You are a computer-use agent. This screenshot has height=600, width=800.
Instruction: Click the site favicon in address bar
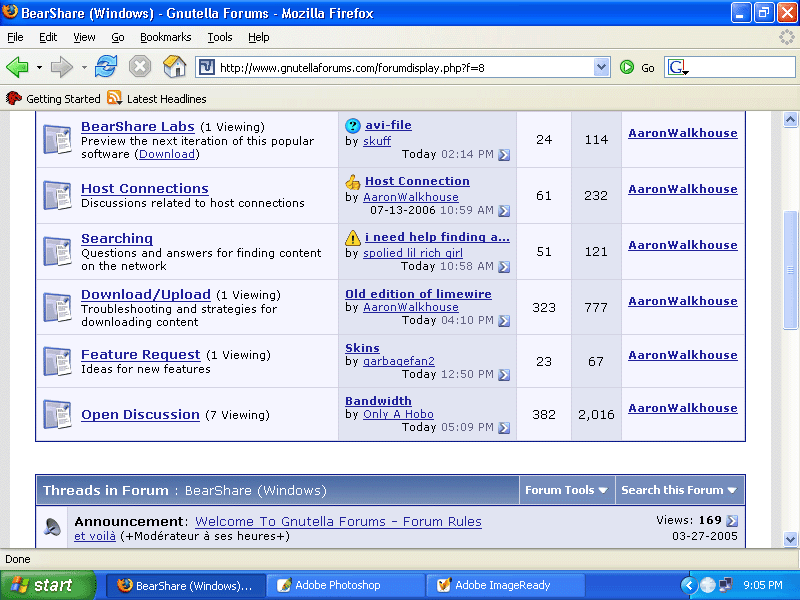207,67
